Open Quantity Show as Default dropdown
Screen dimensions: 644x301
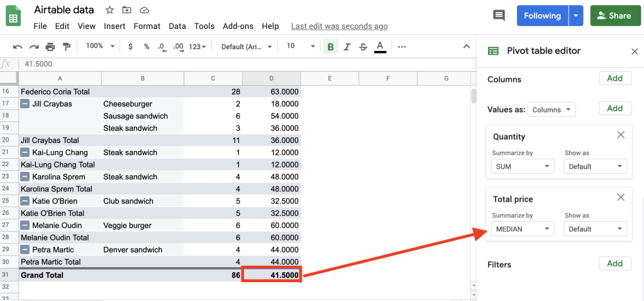(595, 166)
